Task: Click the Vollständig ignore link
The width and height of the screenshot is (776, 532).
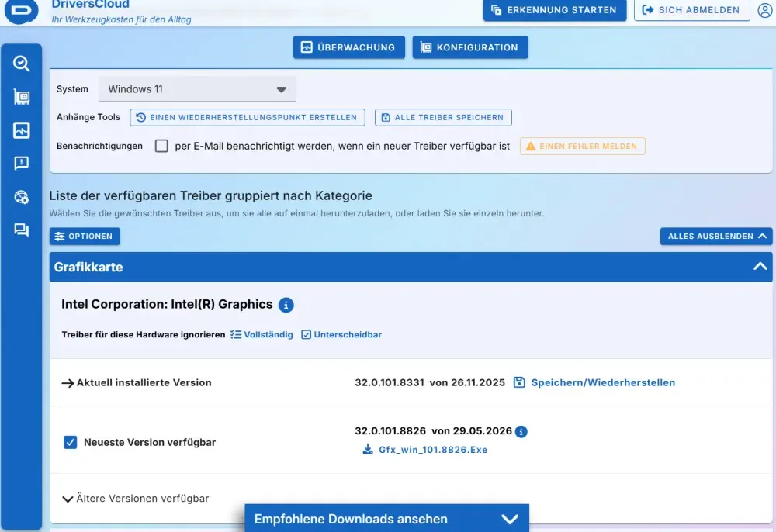Action: 262,335
